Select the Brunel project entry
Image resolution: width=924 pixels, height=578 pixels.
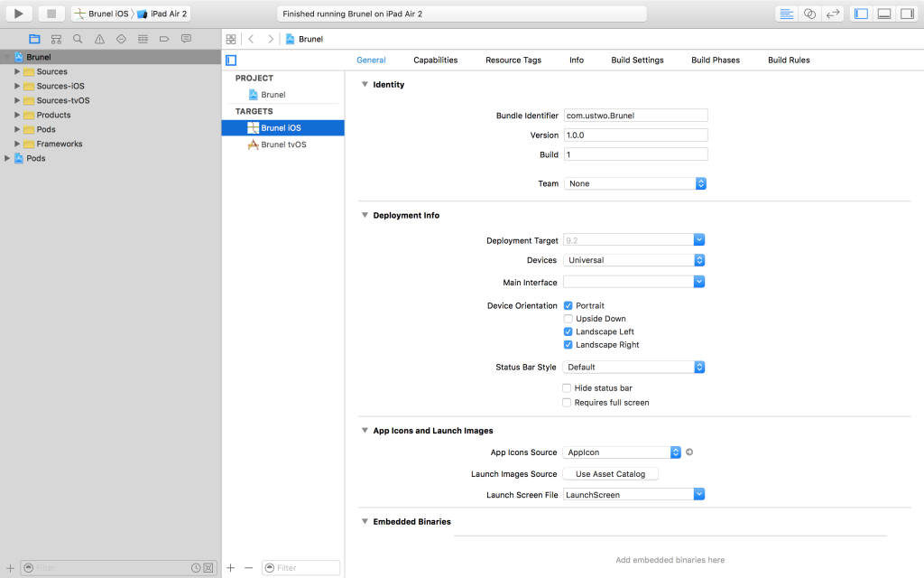pos(282,94)
